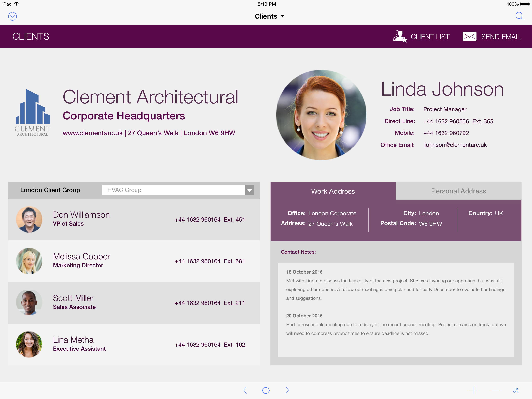Click inside the Contact Notes text area
The image size is (532, 399).
point(396,310)
